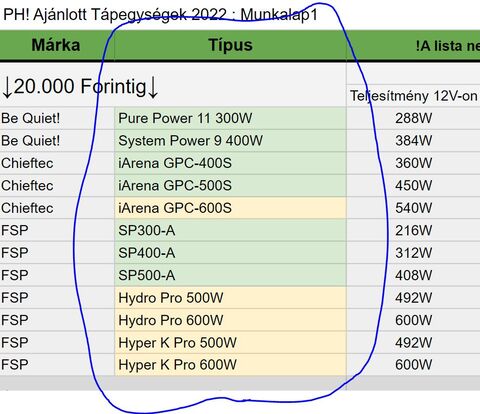Click the 600W value in Hyper K Pro 600W row
This screenshot has height=414, width=480.
414,365
